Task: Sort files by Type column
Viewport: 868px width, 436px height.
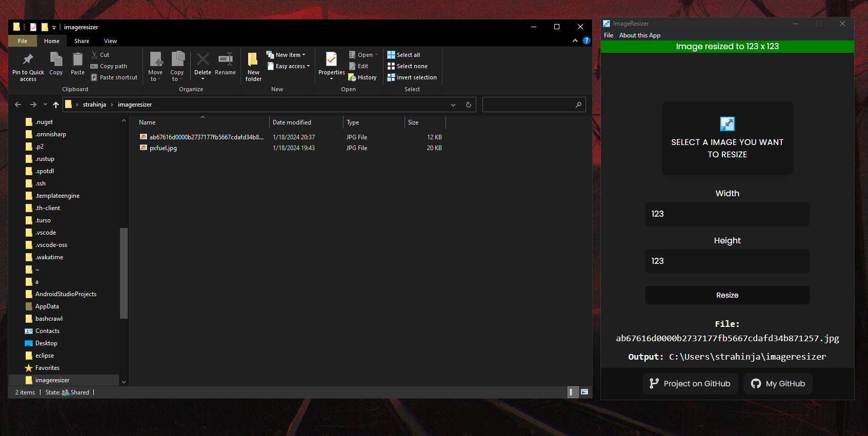Action: 374,122
